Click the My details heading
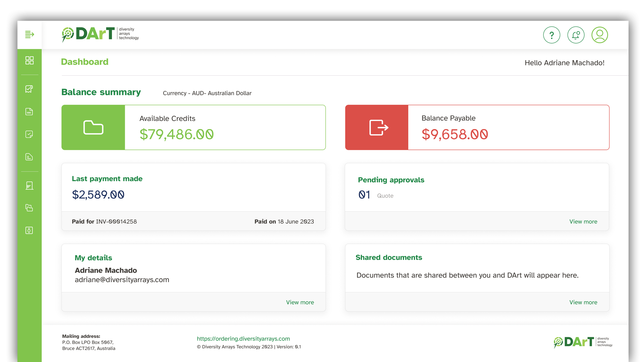 pos(93,258)
